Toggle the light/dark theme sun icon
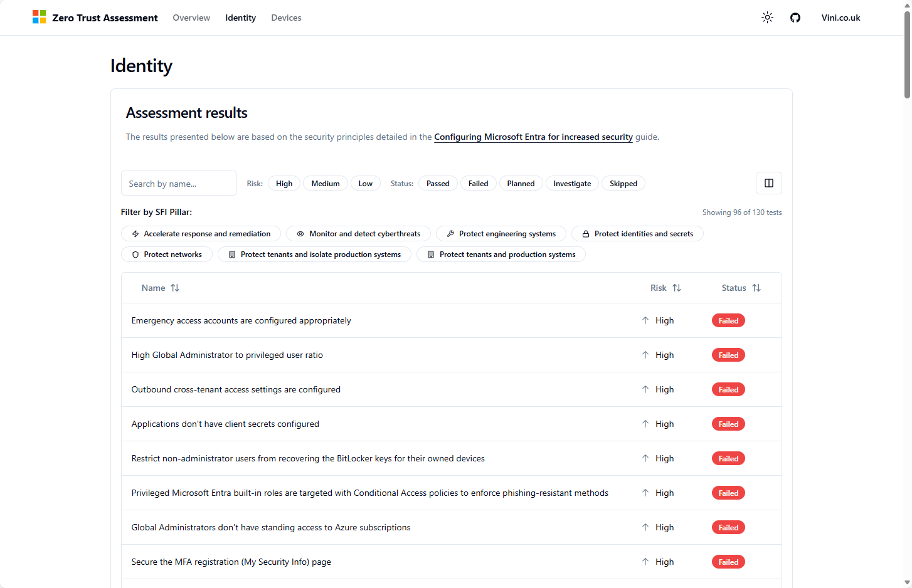The width and height of the screenshot is (912, 588). (767, 18)
